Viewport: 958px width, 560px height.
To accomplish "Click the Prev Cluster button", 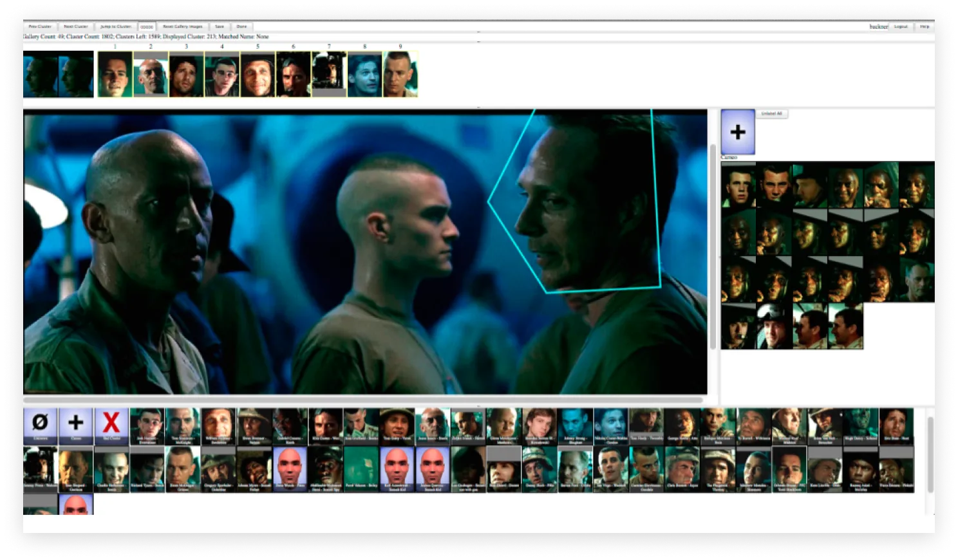I will coord(40,27).
